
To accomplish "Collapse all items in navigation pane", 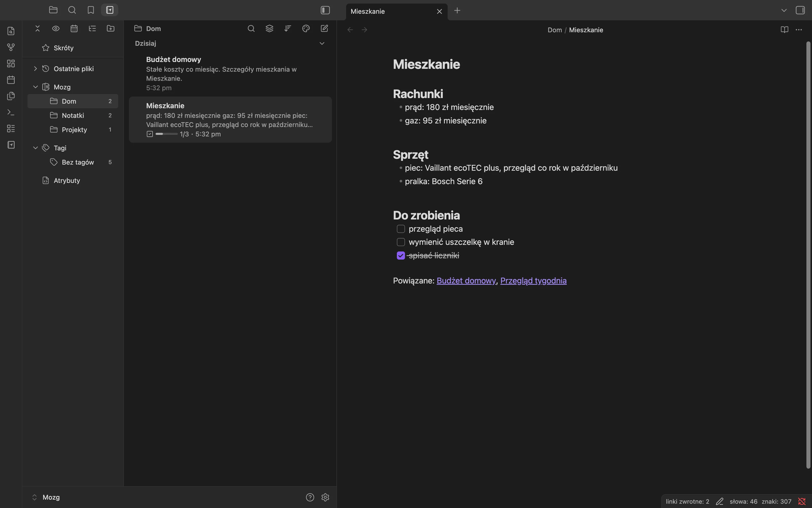I will (38, 28).
